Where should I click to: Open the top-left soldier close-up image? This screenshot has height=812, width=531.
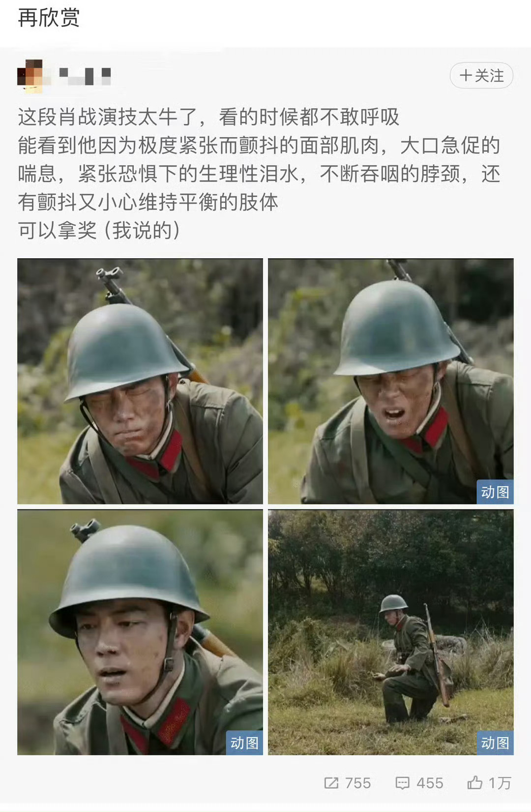[x=140, y=381]
